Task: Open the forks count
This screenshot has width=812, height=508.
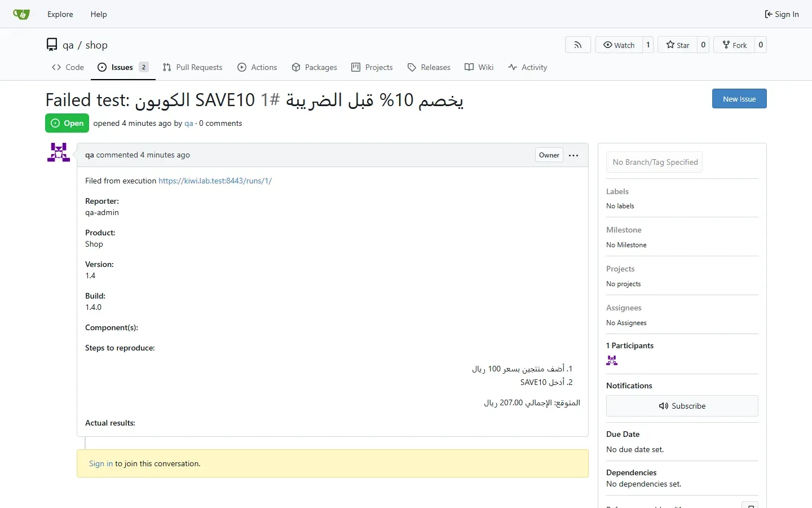Action: pyautogui.click(x=761, y=45)
